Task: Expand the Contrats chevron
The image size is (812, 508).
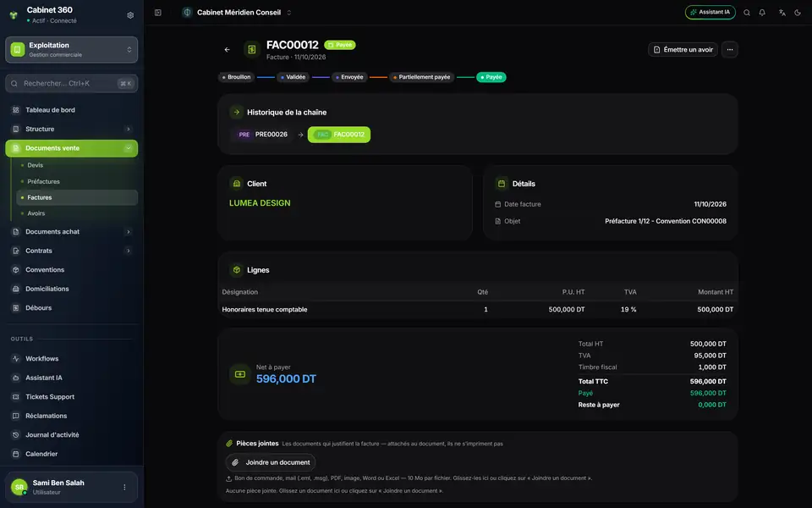Action: (x=129, y=251)
